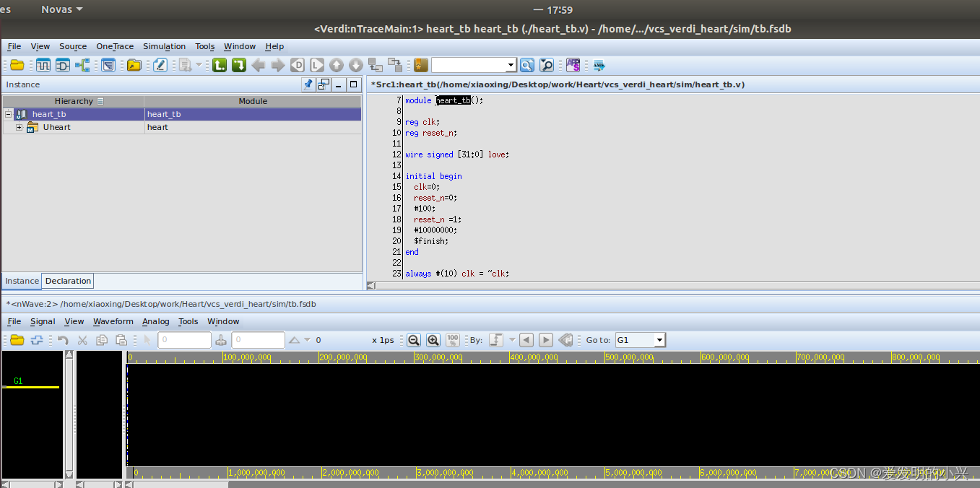Click the paste icon in nWave toolbar
This screenshot has width=980, height=488.
[121, 340]
